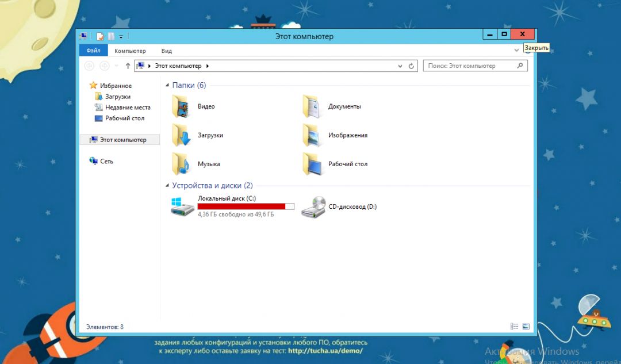Open the address bar history dropdown

click(x=401, y=66)
